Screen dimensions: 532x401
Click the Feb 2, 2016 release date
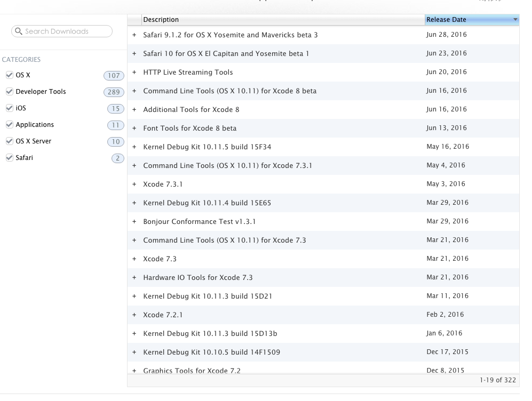point(445,314)
